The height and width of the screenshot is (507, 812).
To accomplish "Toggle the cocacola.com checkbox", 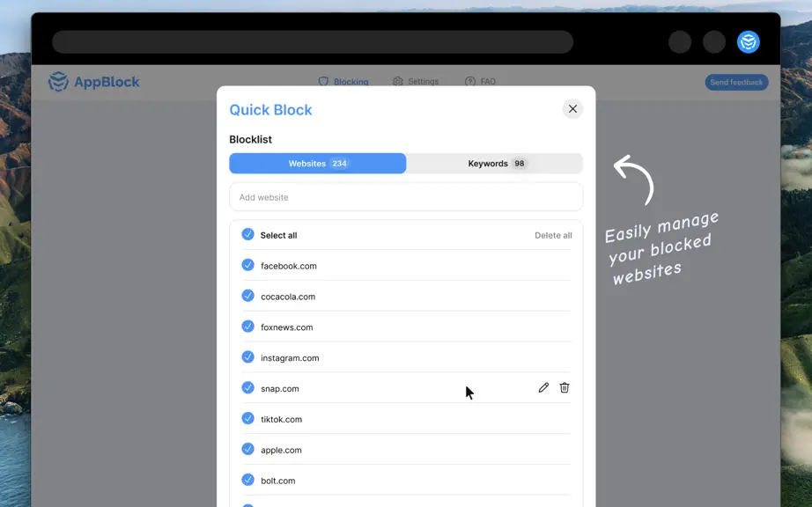I will point(247,296).
